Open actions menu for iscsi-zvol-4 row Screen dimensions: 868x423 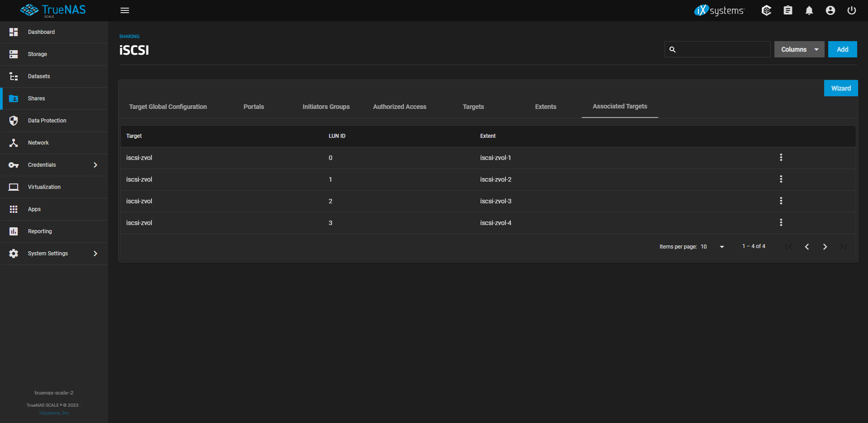781,223
